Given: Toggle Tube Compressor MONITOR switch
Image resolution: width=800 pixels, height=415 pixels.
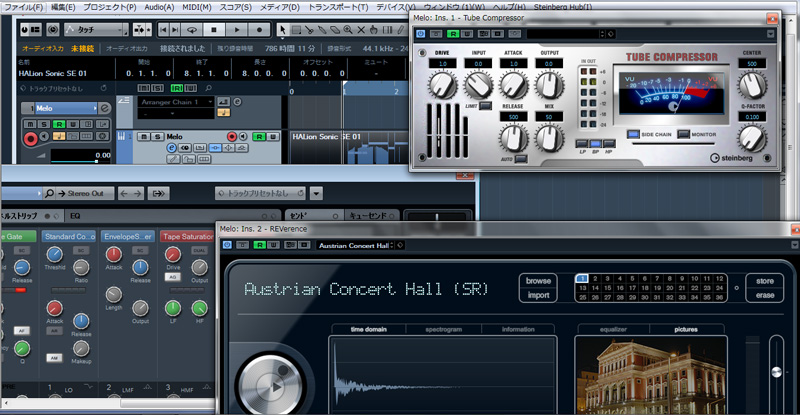Looking at the screenshot, I should click(x=683, y=134).
